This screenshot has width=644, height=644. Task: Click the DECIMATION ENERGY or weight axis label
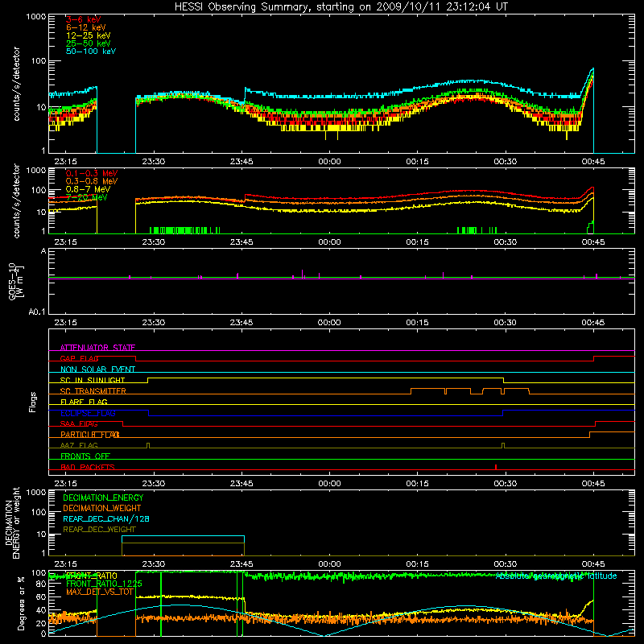coord(12,522)
